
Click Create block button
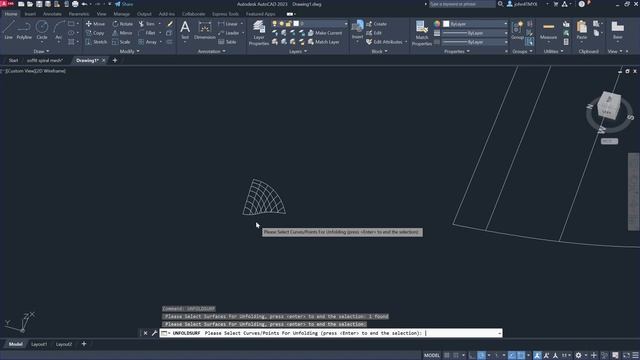377,24
